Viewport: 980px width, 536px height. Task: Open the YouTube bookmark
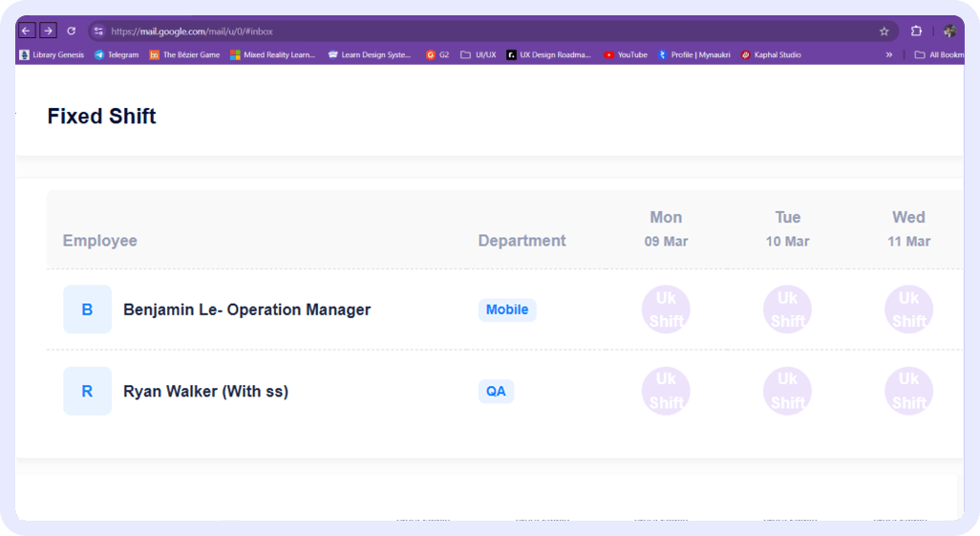(x=626, y=55)
